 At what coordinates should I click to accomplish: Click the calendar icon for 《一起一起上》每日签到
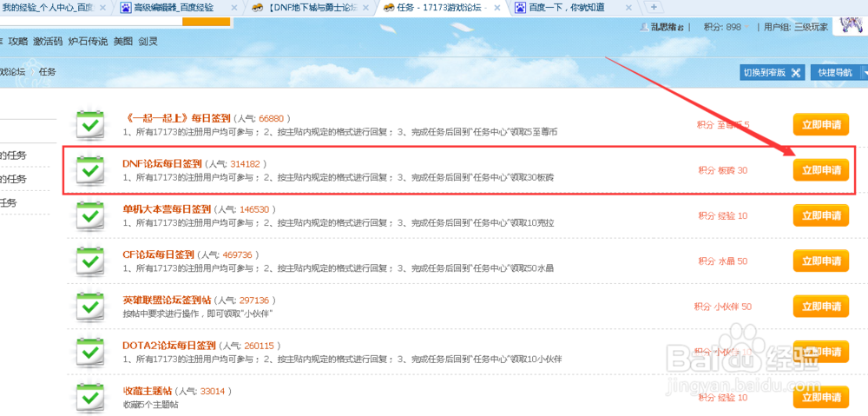click(x=89, y=125)
